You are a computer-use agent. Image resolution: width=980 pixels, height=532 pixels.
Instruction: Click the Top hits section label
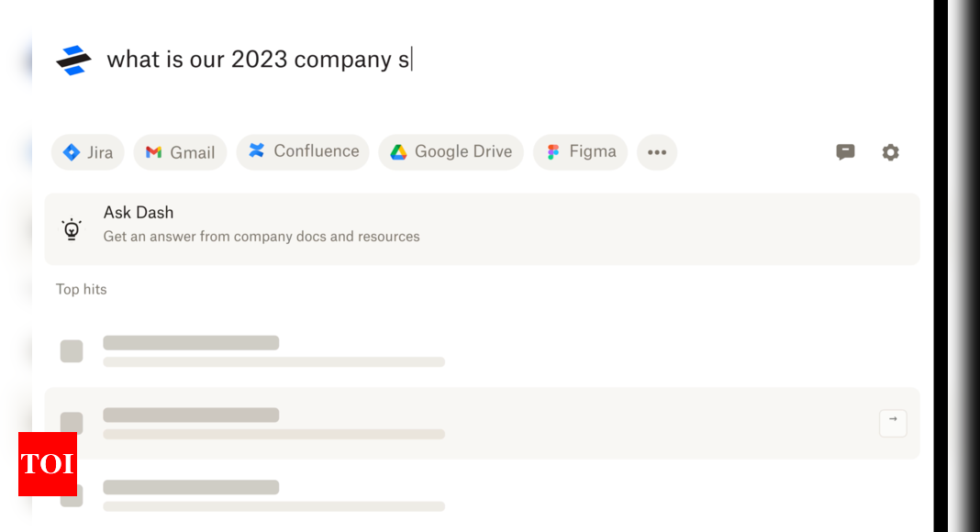(82, 289)
